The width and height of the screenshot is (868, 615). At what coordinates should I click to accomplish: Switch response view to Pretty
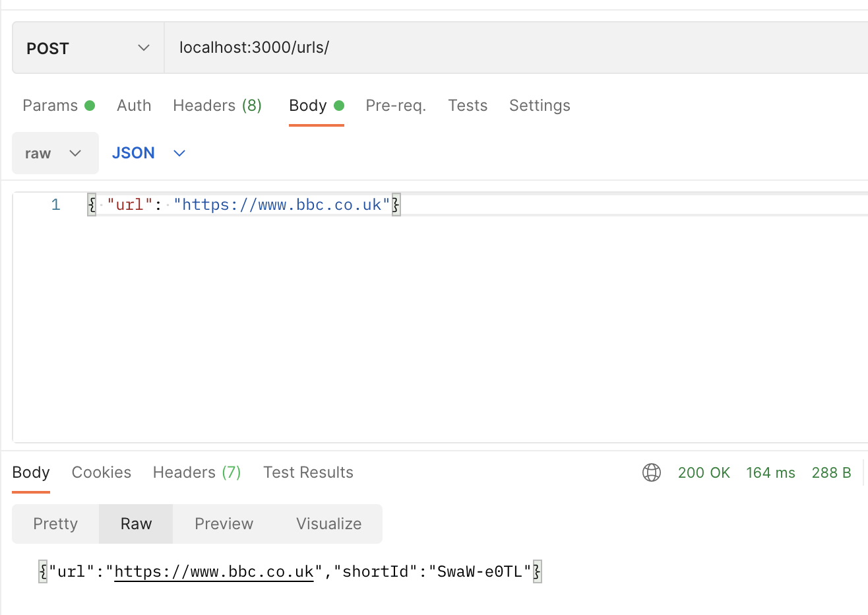click(55, 523)
